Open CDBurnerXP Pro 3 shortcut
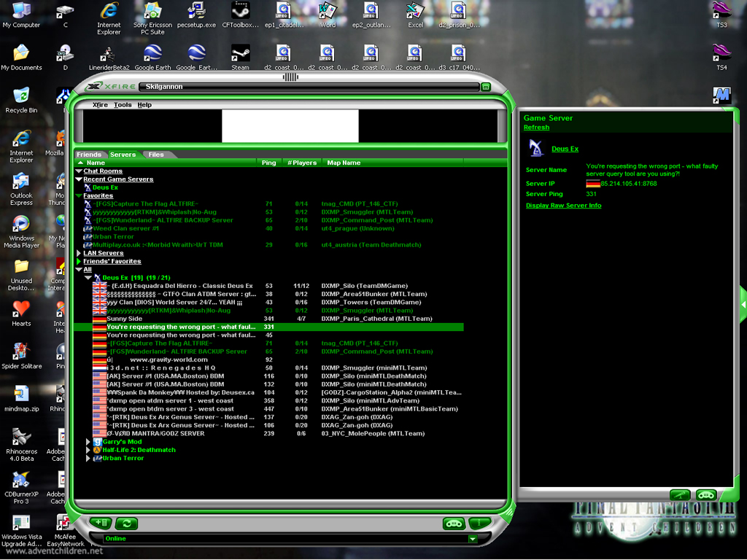The height and width of the screenshot is (560, 747). point(21,487)
